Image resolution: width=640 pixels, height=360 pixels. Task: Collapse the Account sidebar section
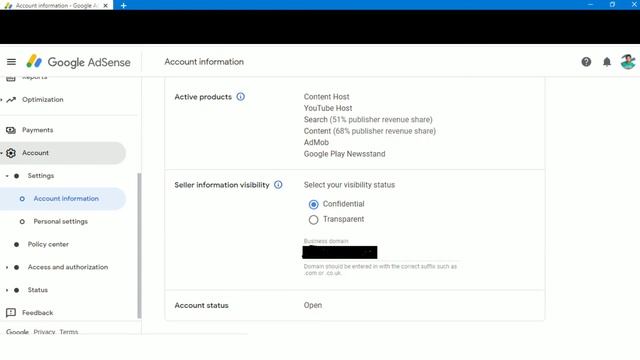[x=2, y=153]
